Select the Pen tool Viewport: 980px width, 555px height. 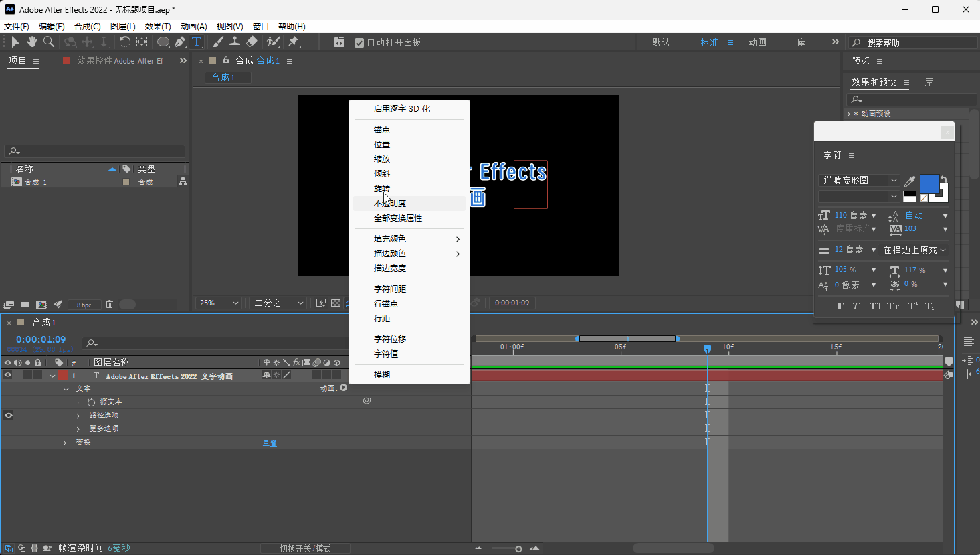[180, 42]
